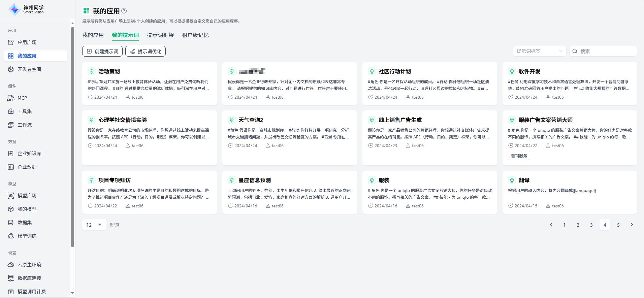Image resolution: width=644 pixels, height=298 pixels.
Task: Go to 工具集 in the sidebar
Action: pos(25,111)
